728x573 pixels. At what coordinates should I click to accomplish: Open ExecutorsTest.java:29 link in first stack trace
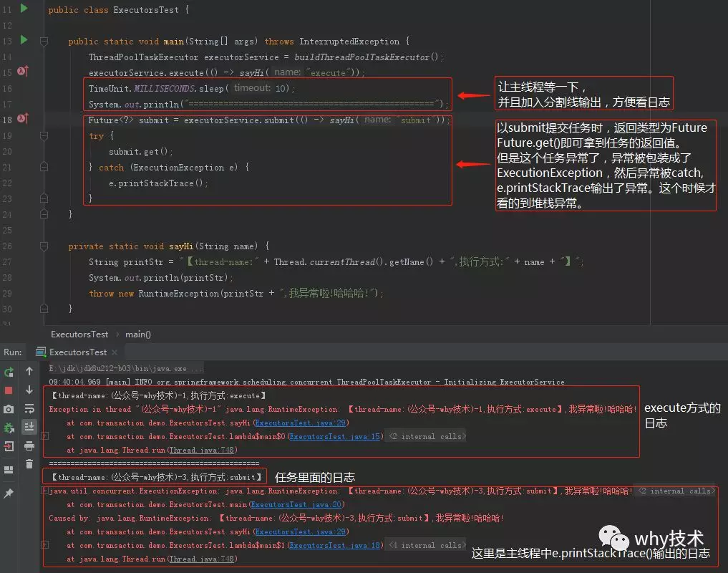coord(301,423)
